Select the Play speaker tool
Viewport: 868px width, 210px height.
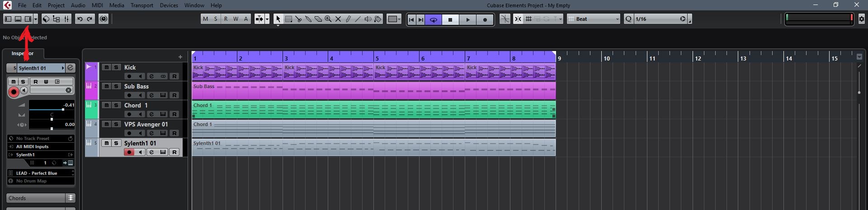pyautogui.click(x=368, y=19)
